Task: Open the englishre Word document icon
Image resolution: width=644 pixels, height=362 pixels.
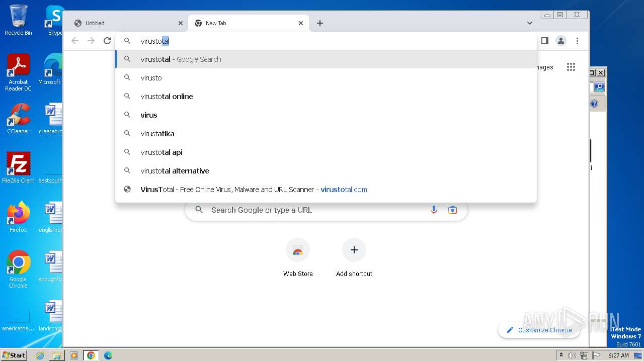Action: tap(51, 217)
